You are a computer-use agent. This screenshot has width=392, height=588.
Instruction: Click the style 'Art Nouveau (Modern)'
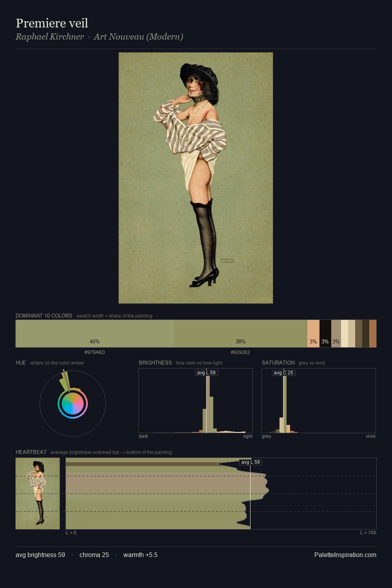(138, 37)
